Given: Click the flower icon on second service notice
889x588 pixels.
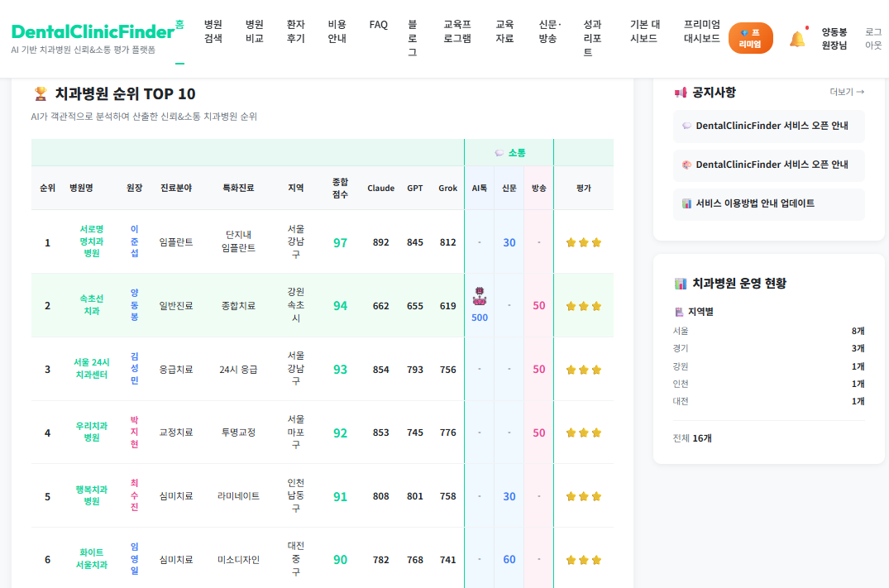Looking at the screenshot, I should pos(686,165).
